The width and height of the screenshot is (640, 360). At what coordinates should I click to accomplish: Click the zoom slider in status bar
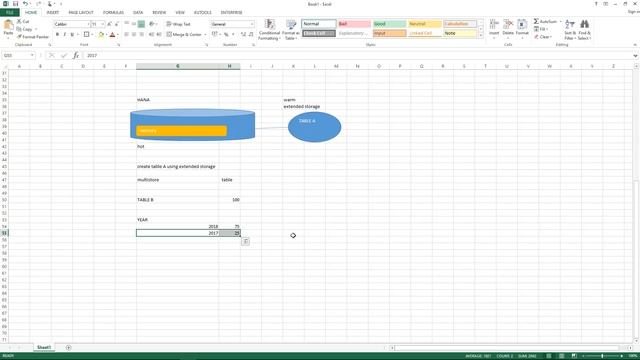pos(602,356)
